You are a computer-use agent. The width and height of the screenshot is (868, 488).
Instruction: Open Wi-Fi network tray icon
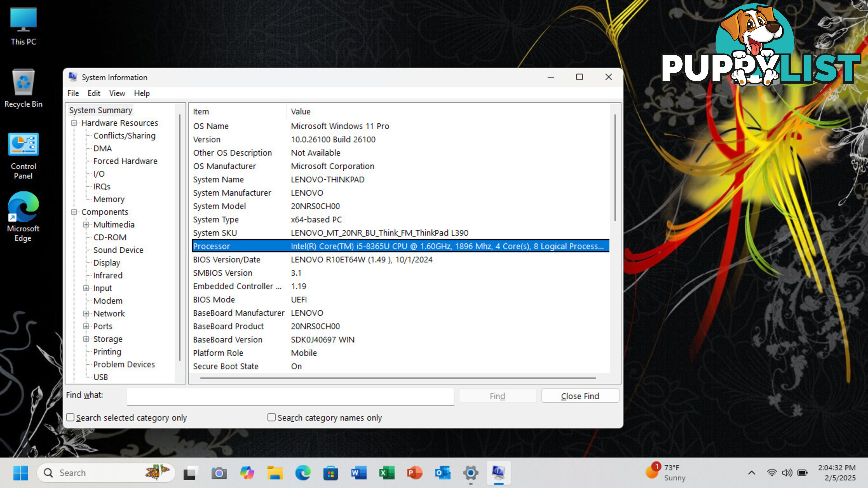click(772, 473)
